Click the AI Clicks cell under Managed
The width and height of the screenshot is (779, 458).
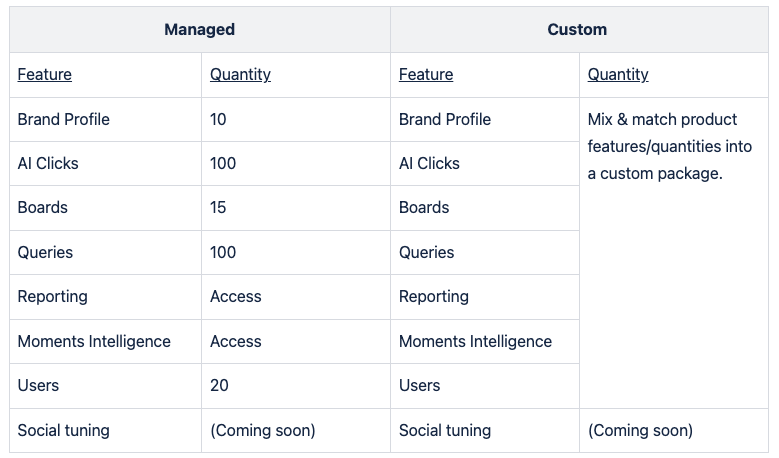[48, 163]
